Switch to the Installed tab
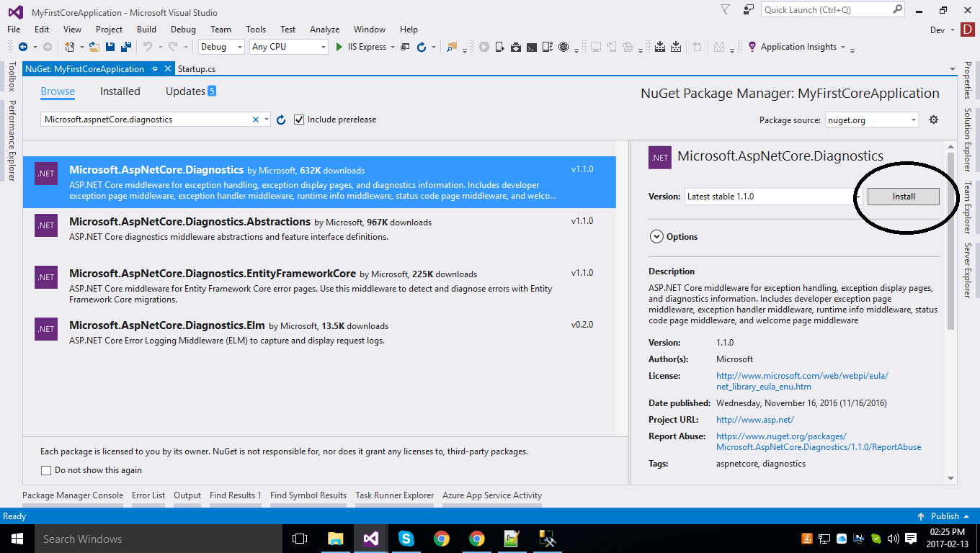 120,91
